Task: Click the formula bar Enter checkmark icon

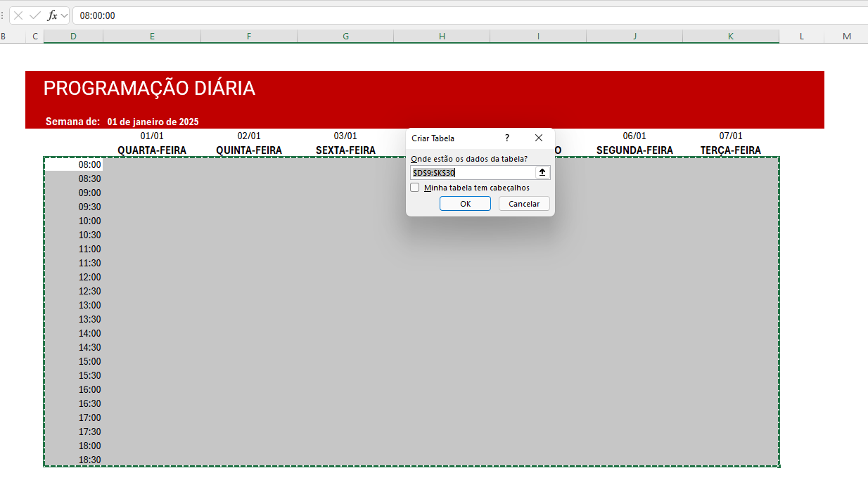Action: (34, 15)
